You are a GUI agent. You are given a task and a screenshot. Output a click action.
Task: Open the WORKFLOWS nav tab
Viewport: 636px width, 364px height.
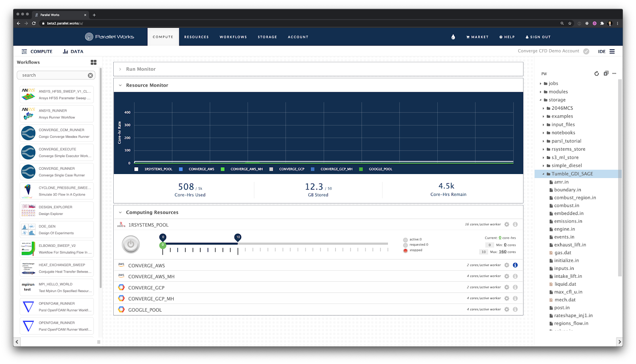(x=233, y=37)
